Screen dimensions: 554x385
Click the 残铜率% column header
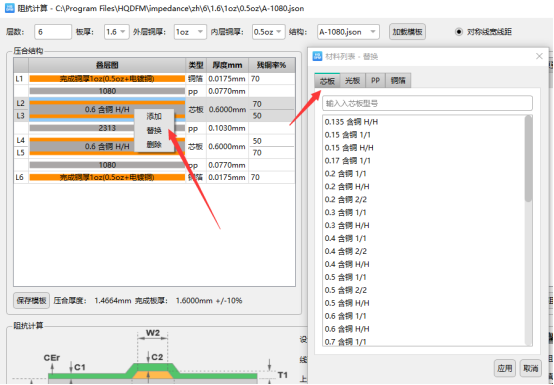coord(272,65)
